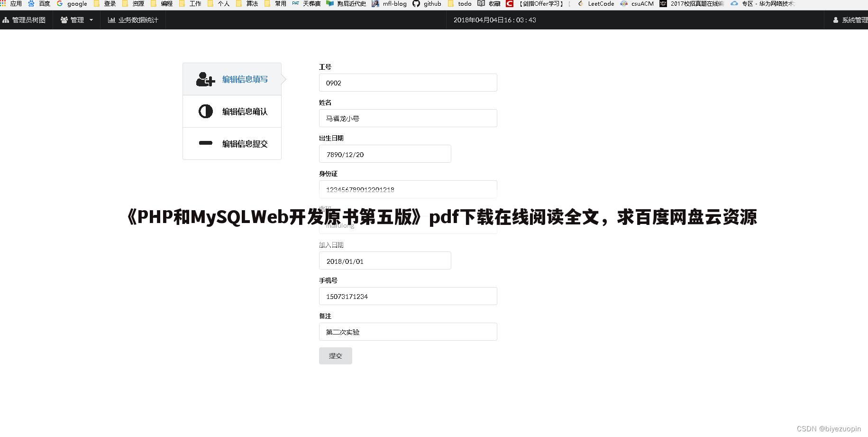This screenshot has height=437, width=868.
Task: Click the bar chart icon for 业务数据统计
Action: point(111,20)
